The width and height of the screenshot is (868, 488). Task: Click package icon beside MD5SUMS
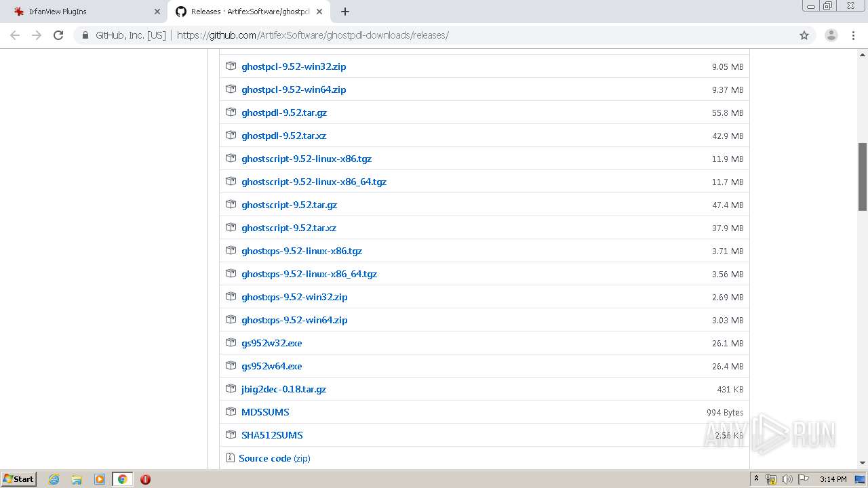tap(231, 412)
